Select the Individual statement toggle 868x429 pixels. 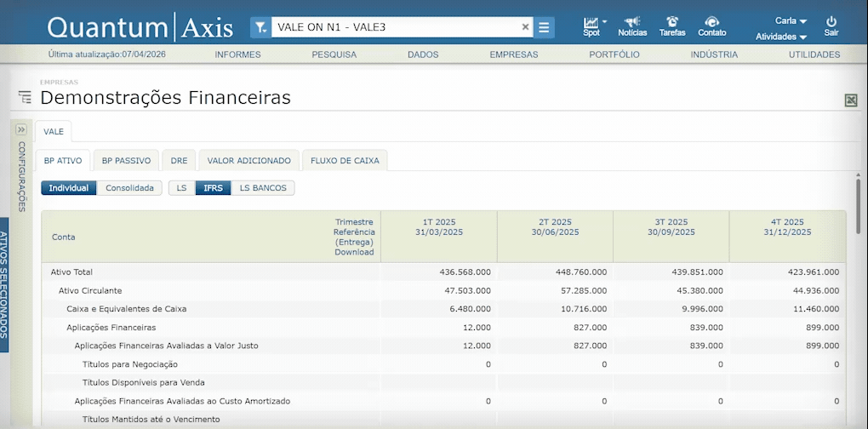pyautogui.click(x=68, y=188)
